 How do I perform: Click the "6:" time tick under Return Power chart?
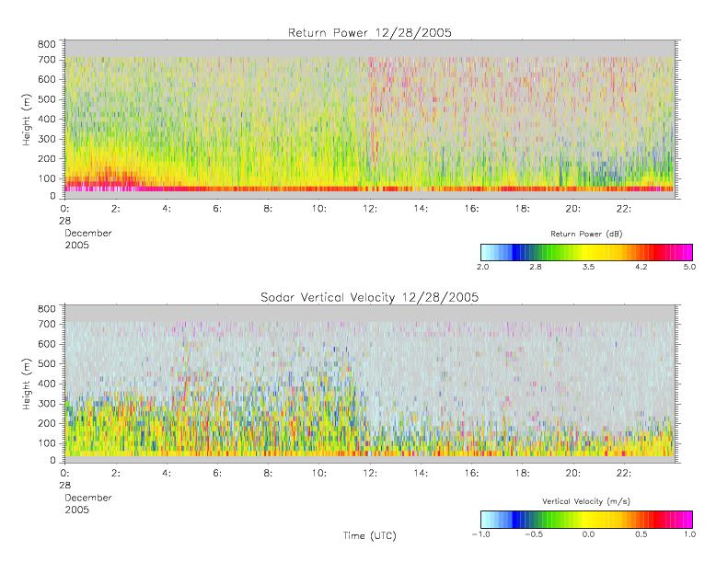[x=217, y=209]
